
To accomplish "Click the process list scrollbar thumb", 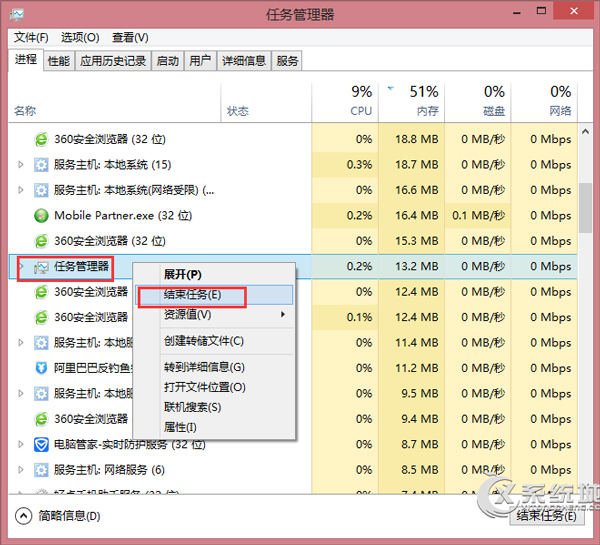I will click(585, 208).
